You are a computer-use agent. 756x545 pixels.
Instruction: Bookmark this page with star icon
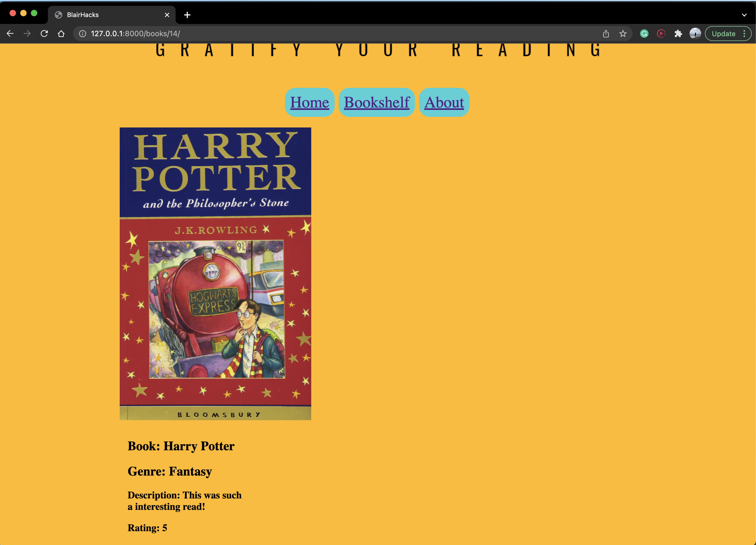pos(623,34)
